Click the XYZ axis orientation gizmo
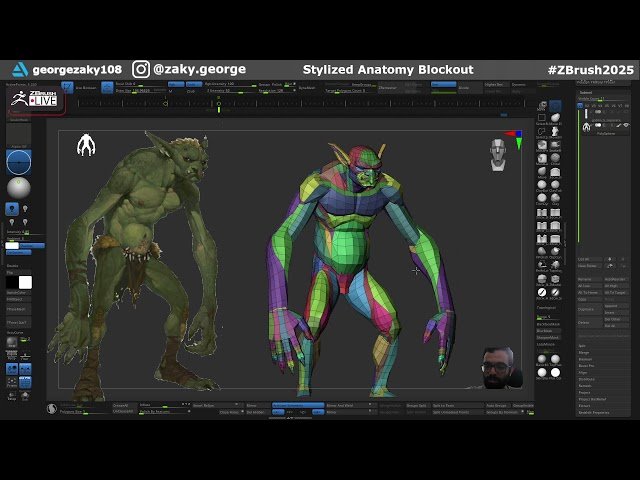This screenshot has height=480, width=640. tap(515, 139)
